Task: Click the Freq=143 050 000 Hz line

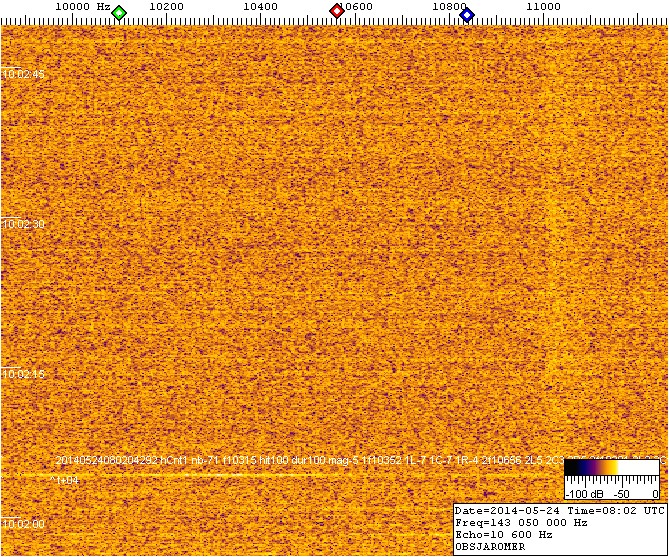Action: coord(520,522)
